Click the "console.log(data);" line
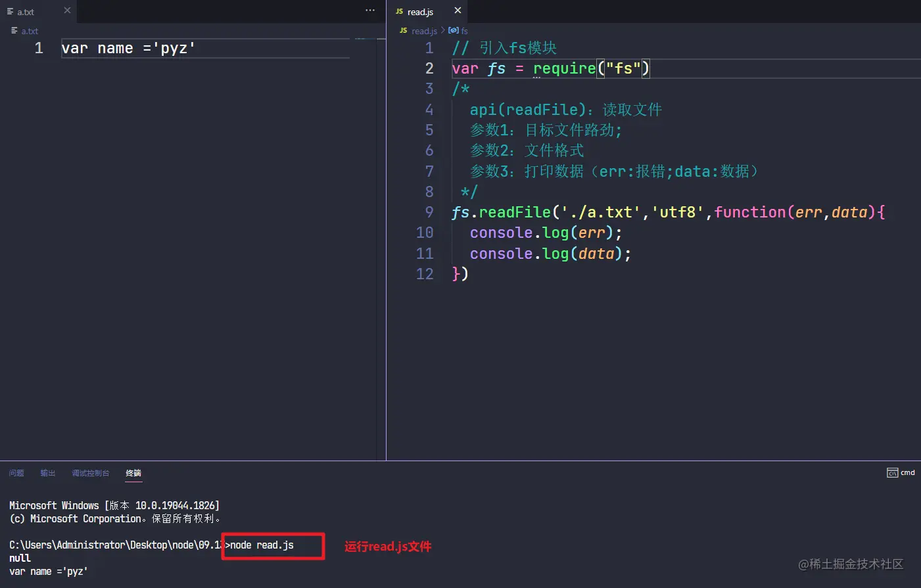Viewport: 921px width, 588px height. coord(550,254)
